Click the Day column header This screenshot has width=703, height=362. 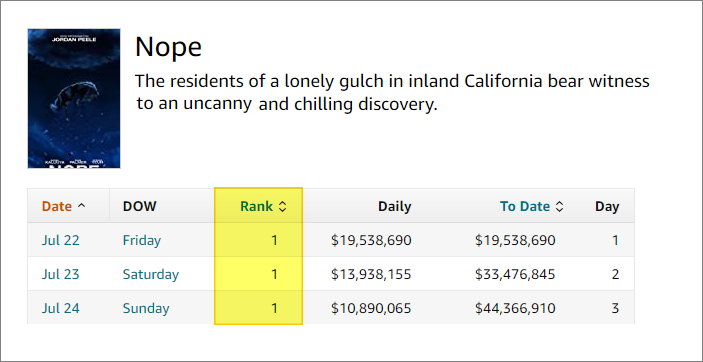tap(607, 207)
